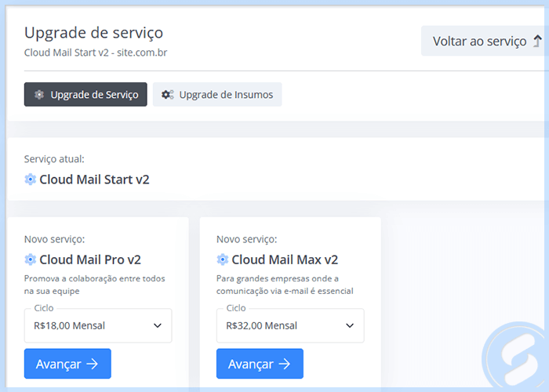Select the Cloud Mail Max v2 title
549x392 pixels.
coord(285,260)
